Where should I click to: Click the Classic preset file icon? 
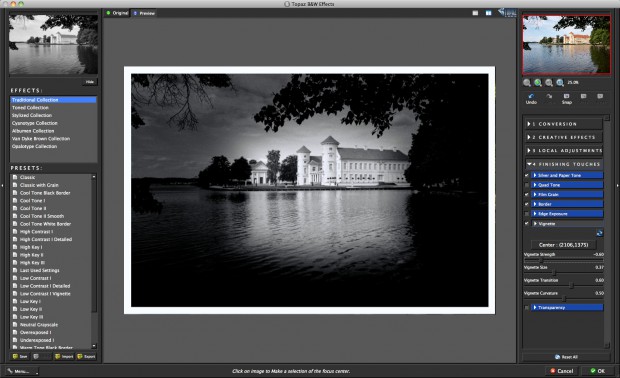click(15, 177)
